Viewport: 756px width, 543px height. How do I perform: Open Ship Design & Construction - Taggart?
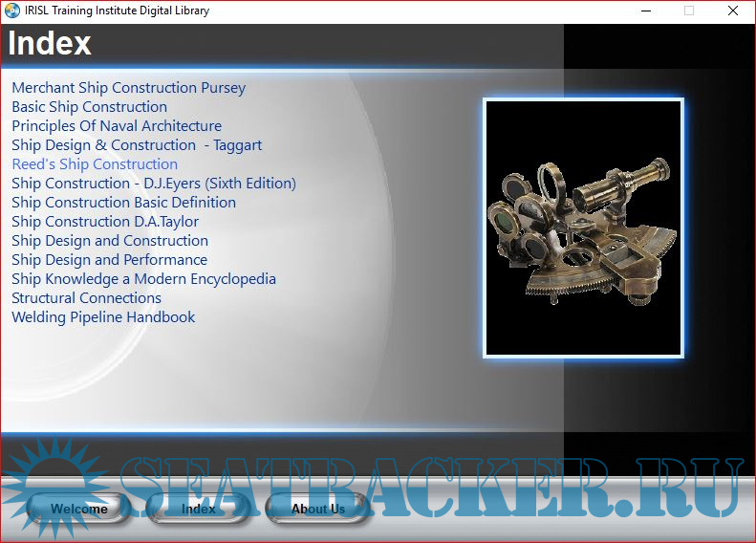click(x=137, y=145)
